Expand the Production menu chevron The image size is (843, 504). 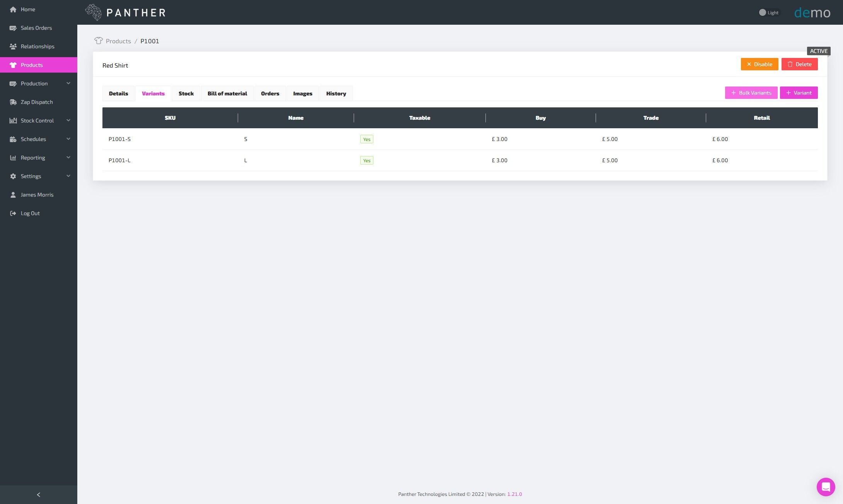pyautogui.click(x=68, y=83)
